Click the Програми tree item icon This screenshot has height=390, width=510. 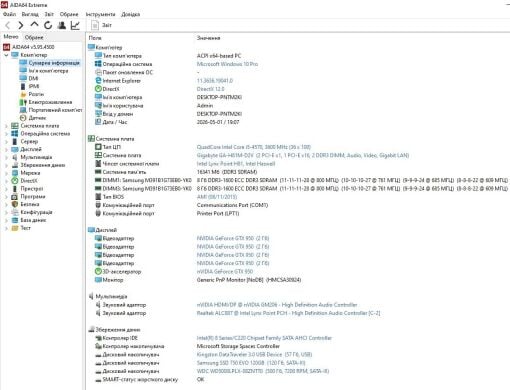(x=15, y=197)
